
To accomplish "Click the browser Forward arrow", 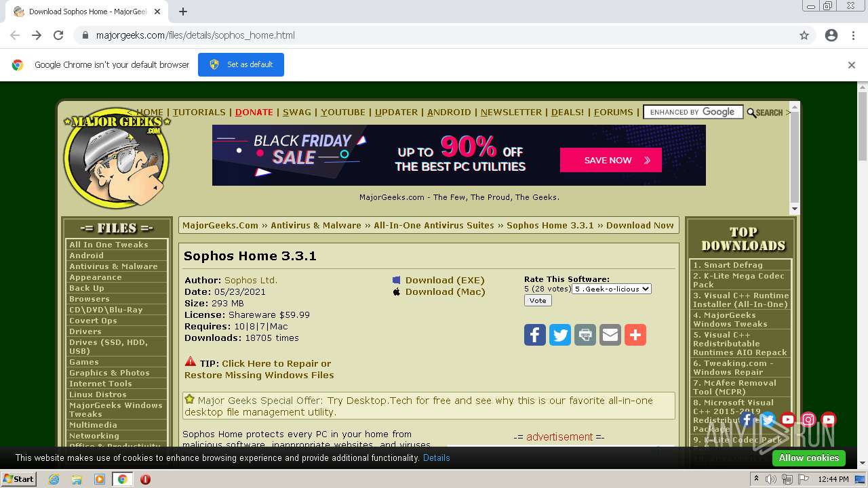I will (37, 35).
